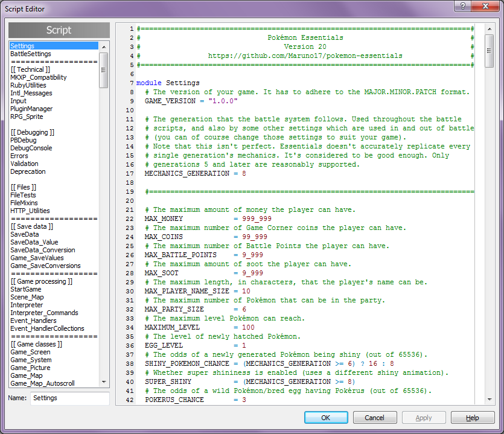The height and width of the screenshot is (434, 504).
Task: Click the code editor vertical scrollbar thumb
Action: click(x=489, y=50)
